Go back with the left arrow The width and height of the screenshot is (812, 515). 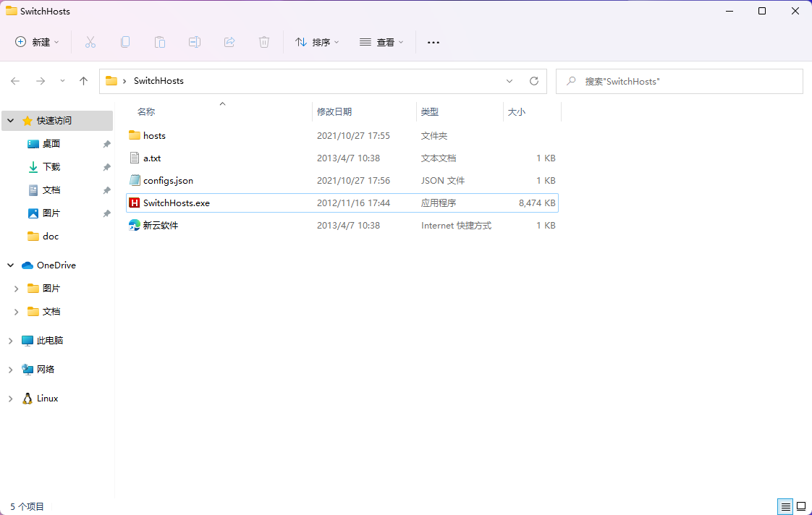[x=15, y=81]
